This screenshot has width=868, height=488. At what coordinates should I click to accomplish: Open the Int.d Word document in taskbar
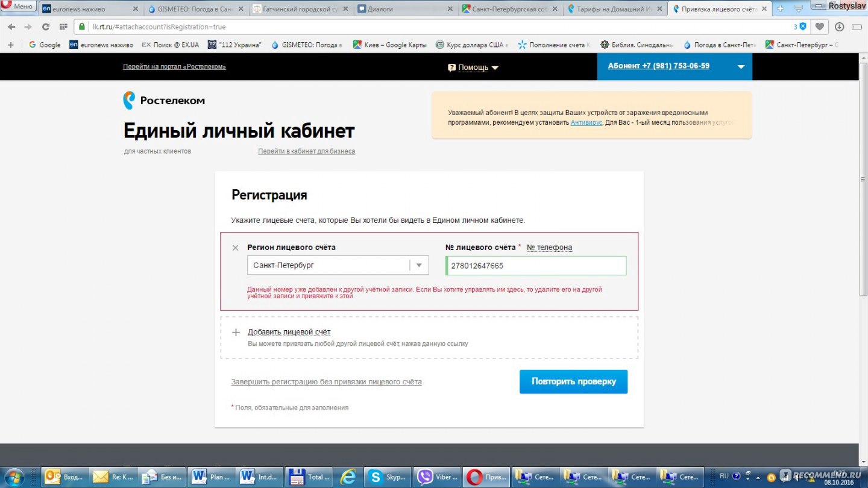260,477
